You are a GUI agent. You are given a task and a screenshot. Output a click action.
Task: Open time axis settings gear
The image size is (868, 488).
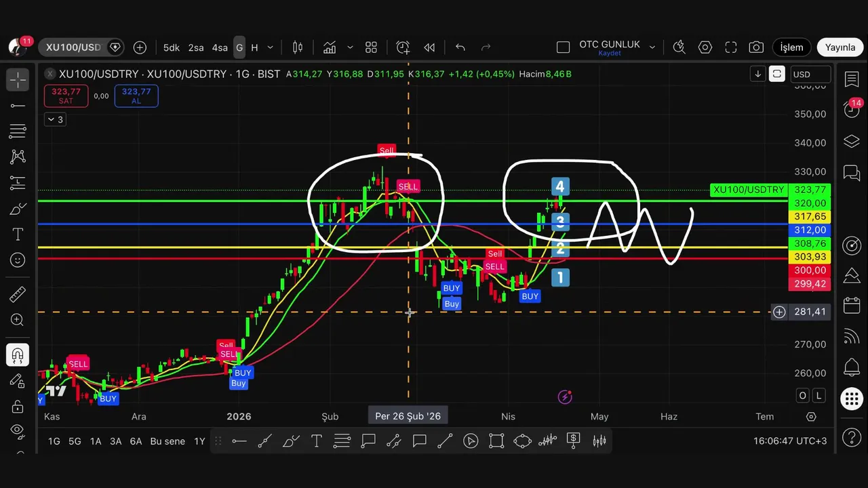(x=811, y=416)
